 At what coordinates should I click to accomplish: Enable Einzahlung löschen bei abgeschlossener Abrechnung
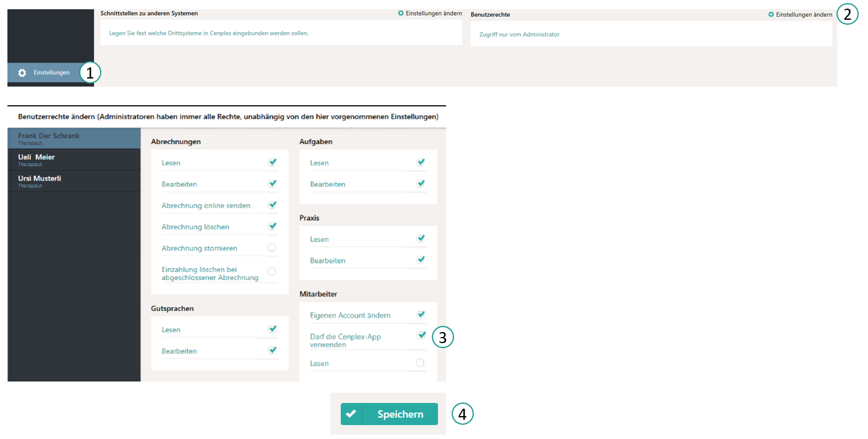click(272, 271)
